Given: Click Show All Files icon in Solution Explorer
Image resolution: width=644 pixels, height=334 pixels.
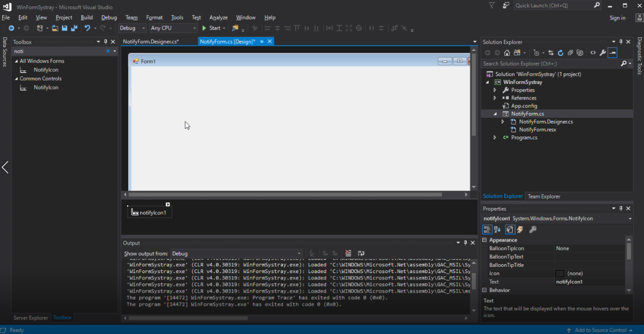Looking at the screenshot, I should [579, 53].
